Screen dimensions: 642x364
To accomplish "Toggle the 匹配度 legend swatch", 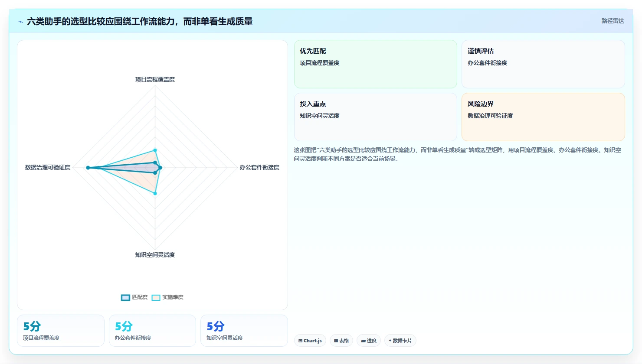I will click(125, 297).
